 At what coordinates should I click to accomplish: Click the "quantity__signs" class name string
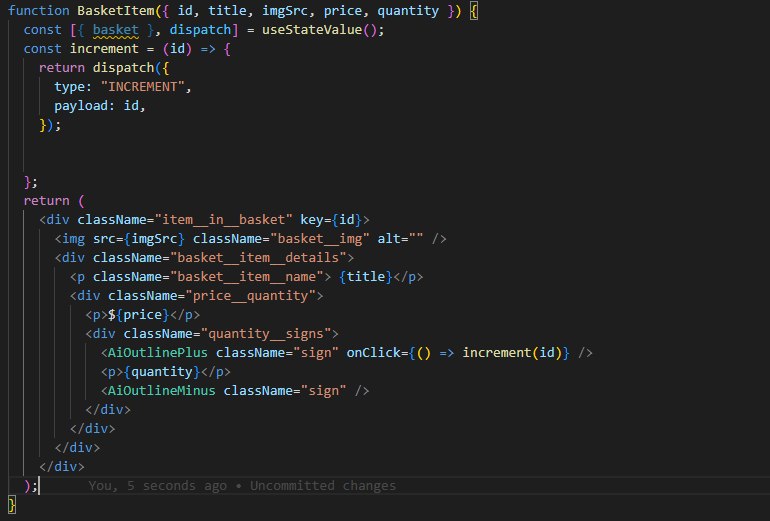click(x=266, y=334)
